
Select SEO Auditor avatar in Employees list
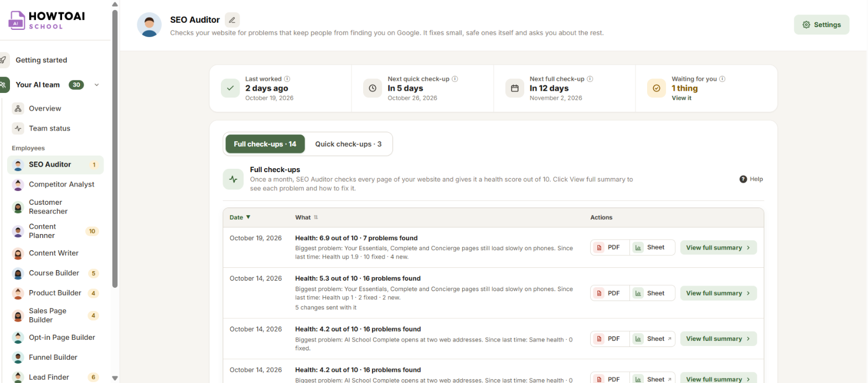tap(18, 164)
